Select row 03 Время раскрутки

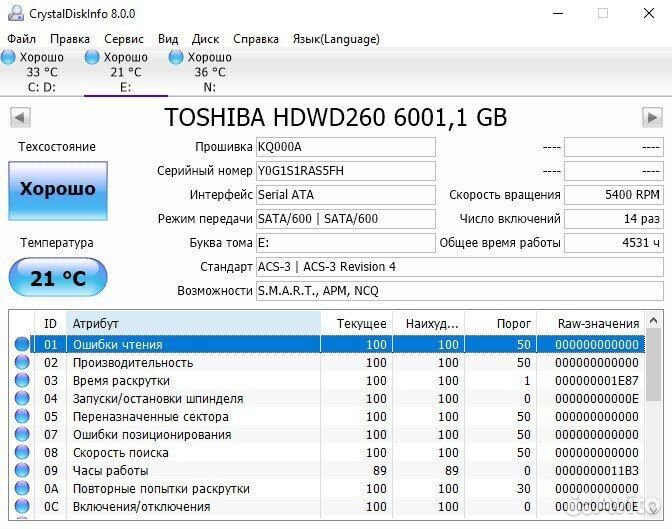tap(327, 381)
